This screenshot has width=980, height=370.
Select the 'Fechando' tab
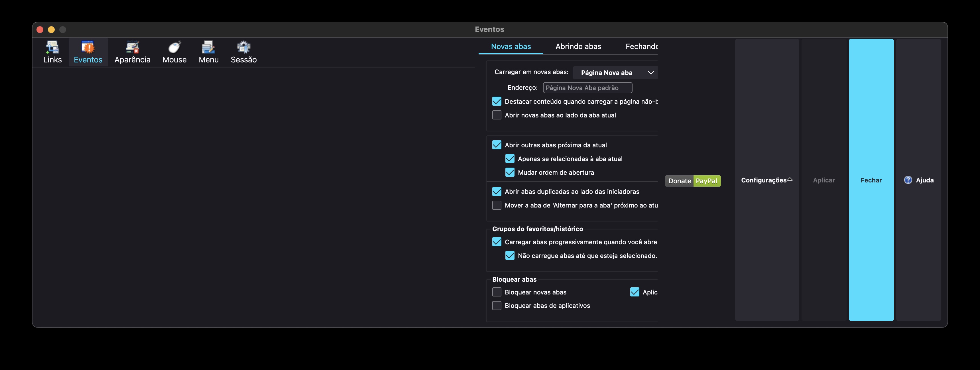641,46
